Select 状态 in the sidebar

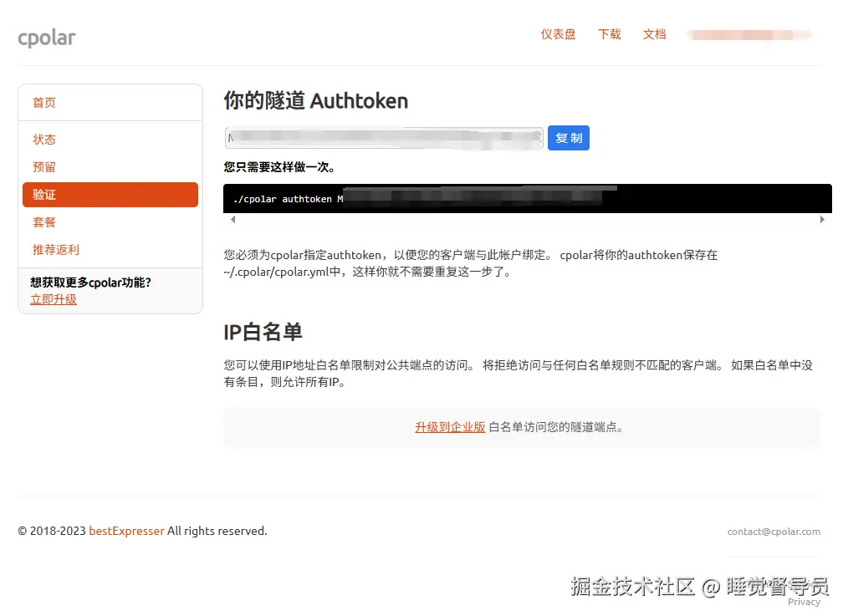(x=43, y=140)
